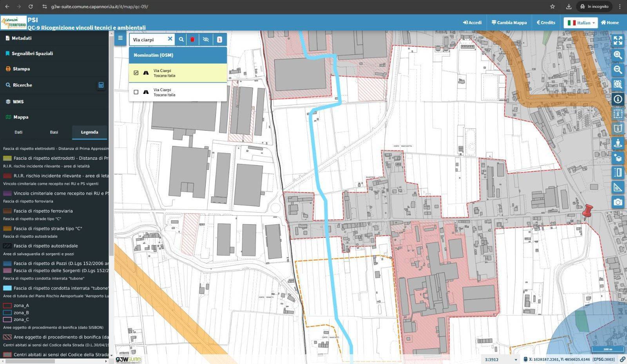Switch to the Basi tab
The image size is (627, 364).
click(x=54, y=132)
